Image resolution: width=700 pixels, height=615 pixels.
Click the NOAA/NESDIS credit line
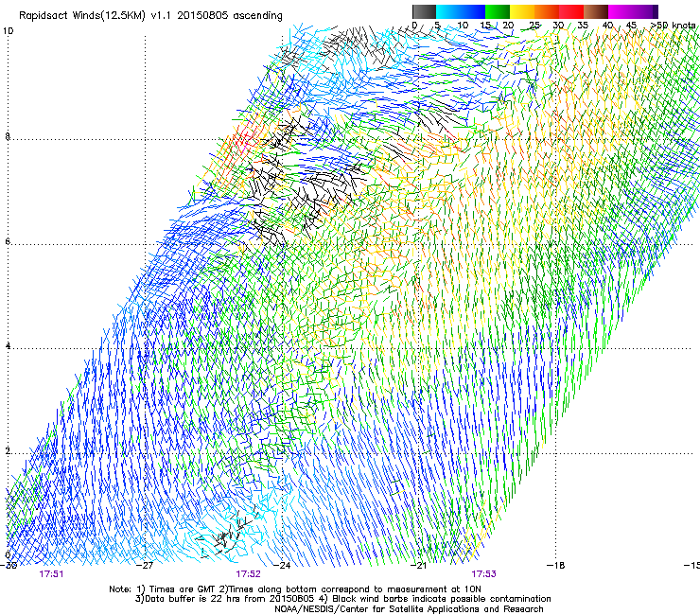coord(409,609)
